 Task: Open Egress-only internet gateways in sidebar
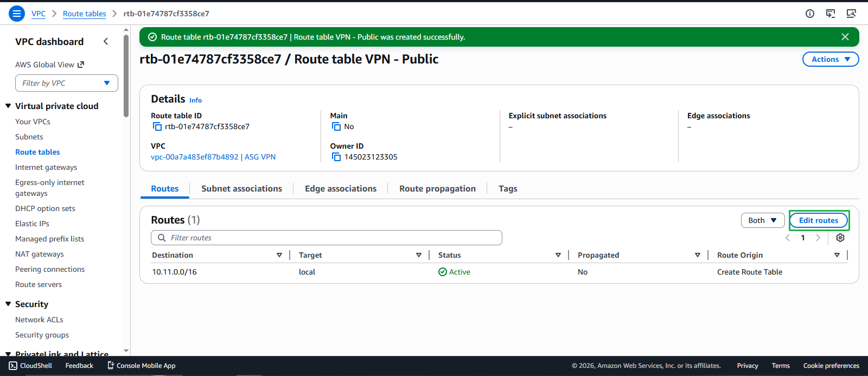[50, 188]
